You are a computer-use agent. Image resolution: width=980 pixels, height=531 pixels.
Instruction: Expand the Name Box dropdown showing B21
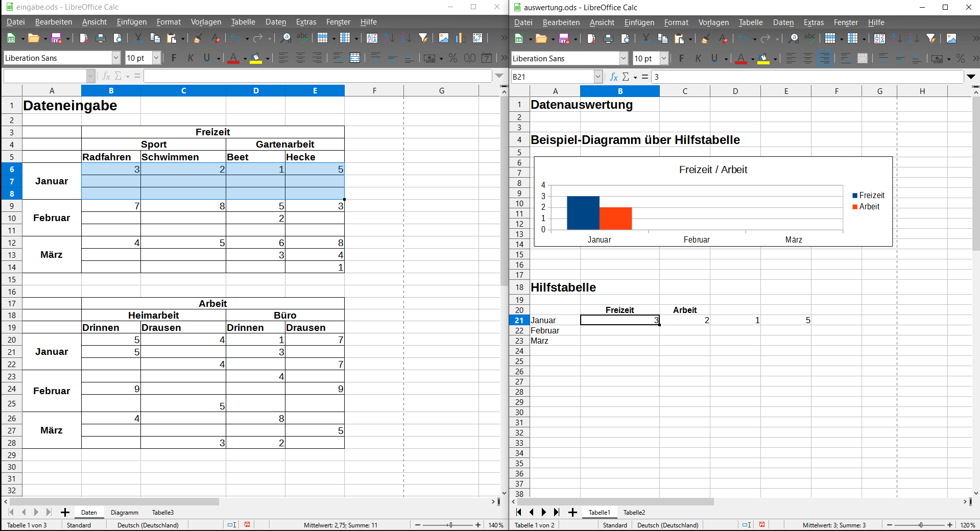[598, 77]
